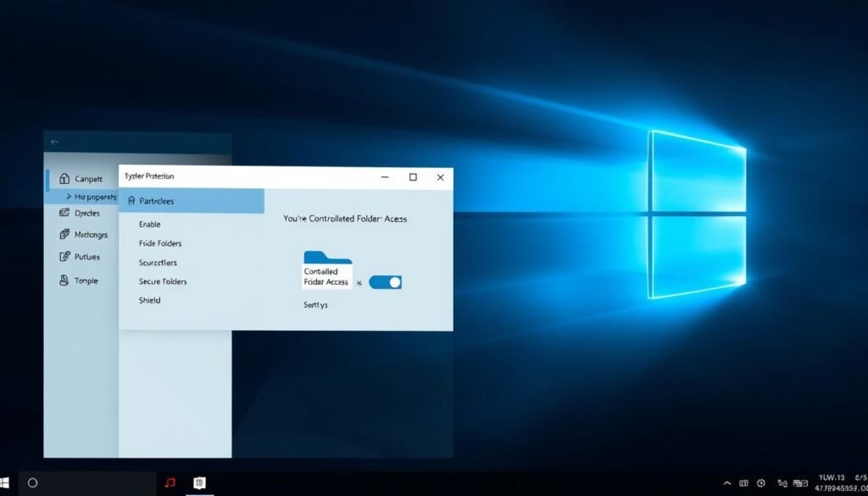The height and width of the screenshot is (496, 868).
Task: Open the red music app on the taskbar
Action: click(170, 482)
